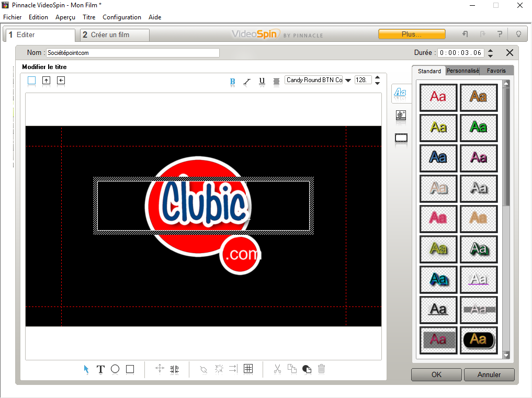532x398 pixels.
Task: Open the text alignment options
Action: [276, 81]
